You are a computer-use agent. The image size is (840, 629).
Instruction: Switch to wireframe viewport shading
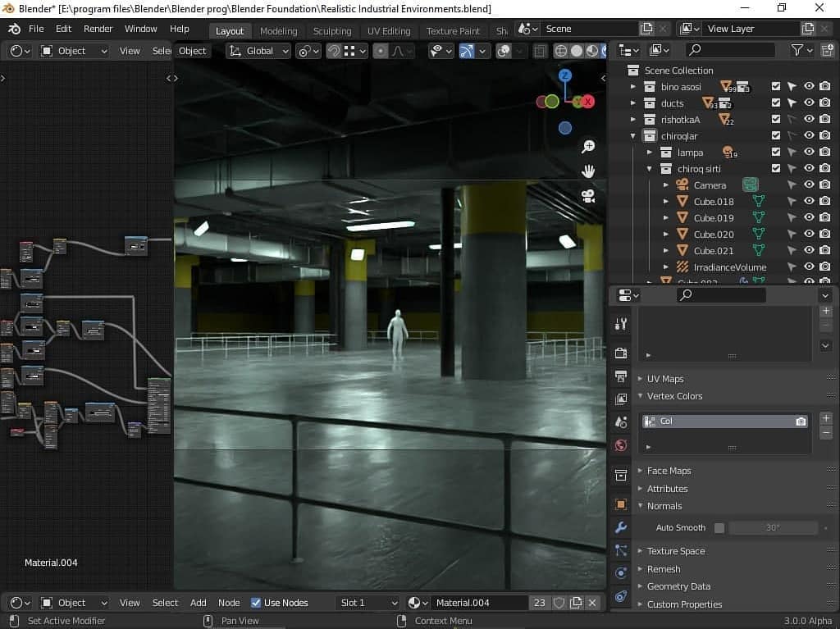560,51
